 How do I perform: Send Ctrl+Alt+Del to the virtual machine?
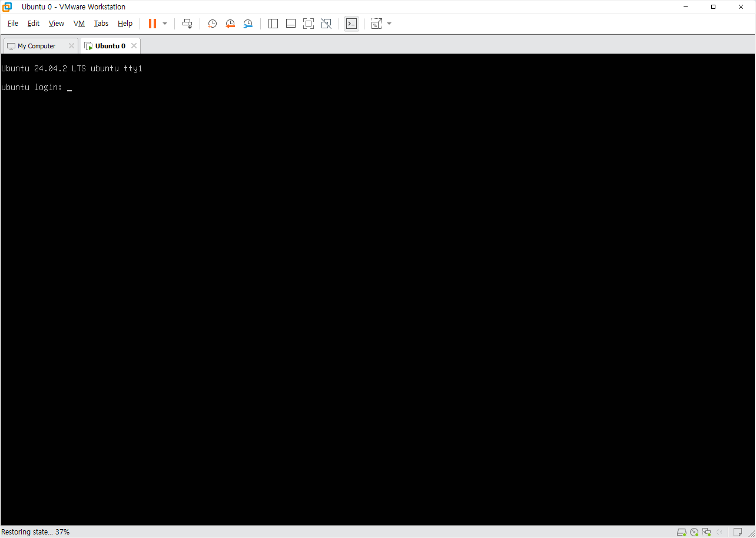click(187, 24)
